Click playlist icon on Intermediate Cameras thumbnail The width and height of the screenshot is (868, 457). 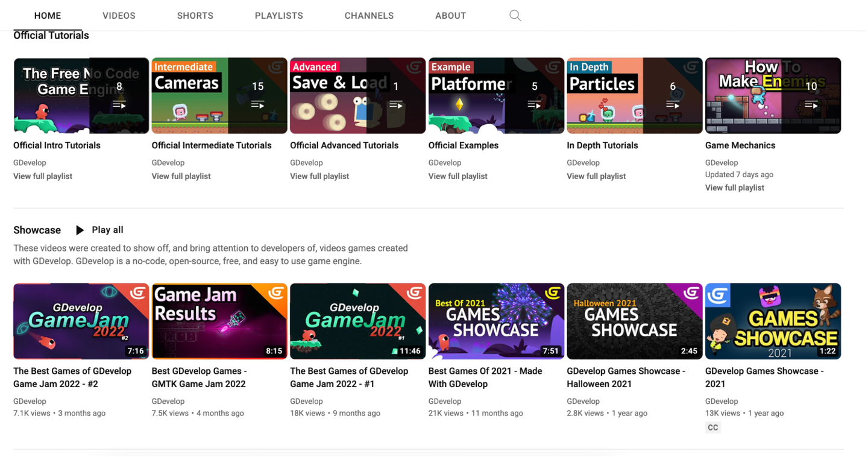coord(258,106)
